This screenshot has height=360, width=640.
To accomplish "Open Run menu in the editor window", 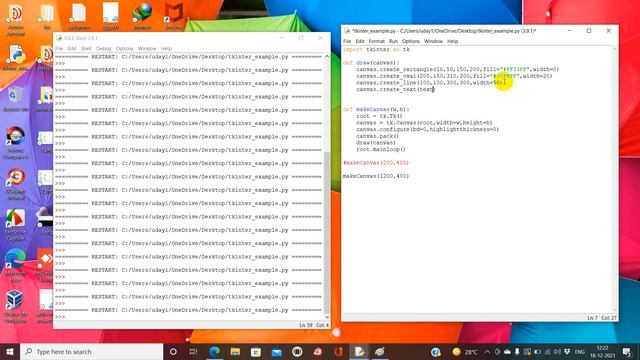I will click(x=393, y=41).
